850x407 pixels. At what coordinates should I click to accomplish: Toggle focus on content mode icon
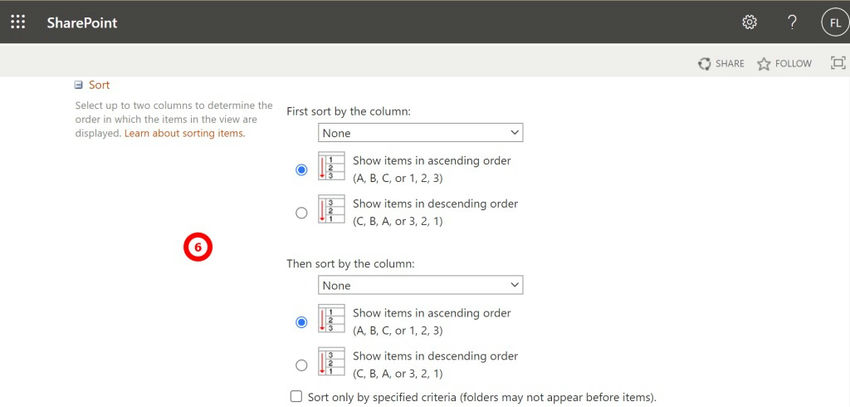pyautogui.click(x=838, y=63)
